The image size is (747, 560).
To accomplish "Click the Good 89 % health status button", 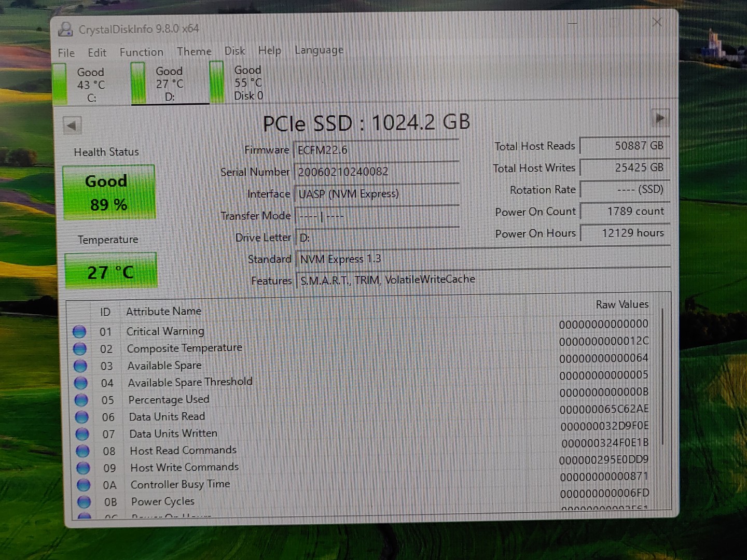I will pyautogui.click(x=109, y=192).
